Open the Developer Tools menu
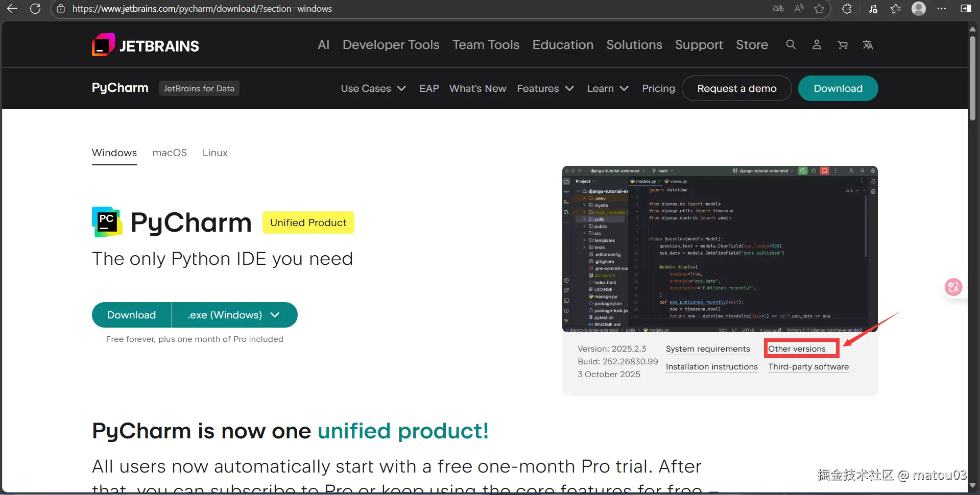This screenshot has width=980, height=495. click(x=391, y=45)
